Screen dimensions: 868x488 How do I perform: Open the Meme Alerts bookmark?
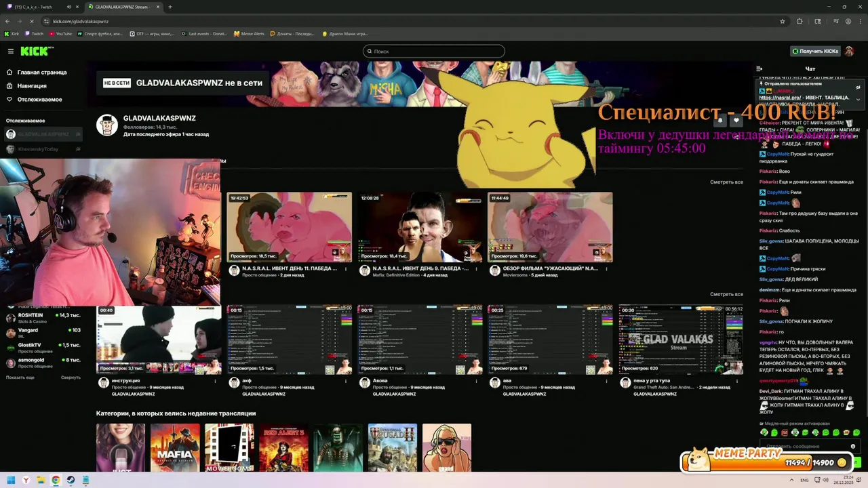point(249,33)
